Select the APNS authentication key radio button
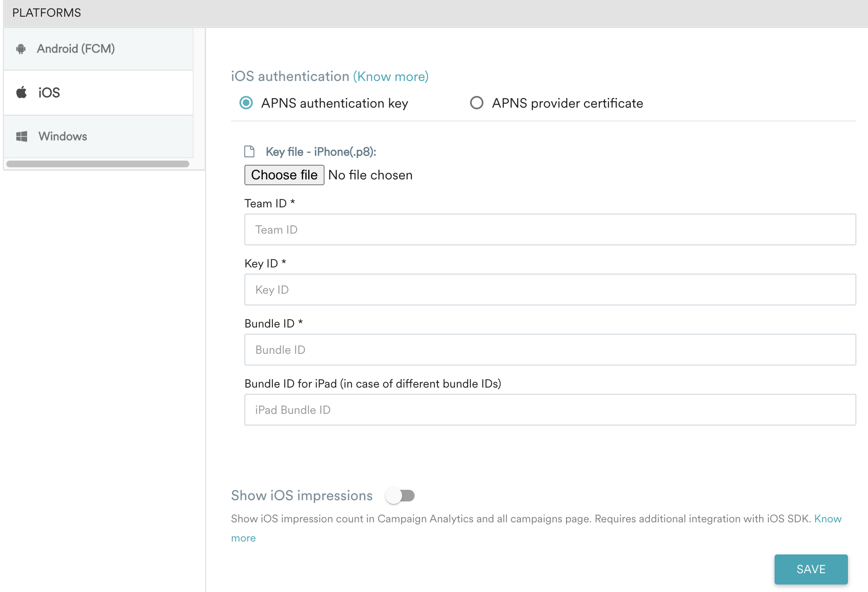This screenshot has height=592, width=868. (247, 103)
